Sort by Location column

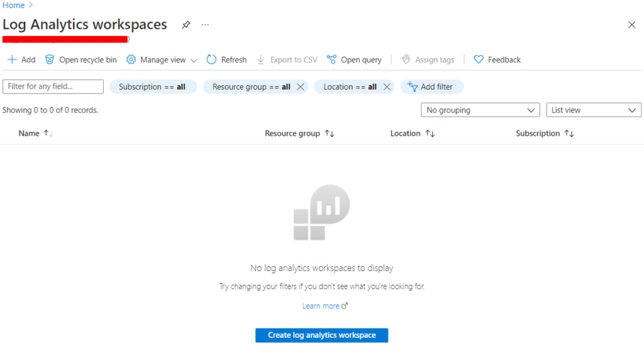413,133
